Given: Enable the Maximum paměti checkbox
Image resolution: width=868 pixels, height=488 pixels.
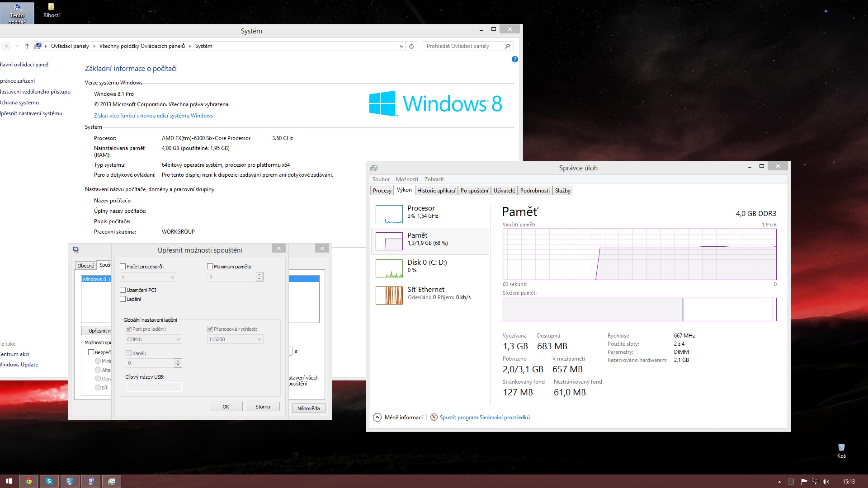Looking at the screenshot, I should [x=210, y=267].
